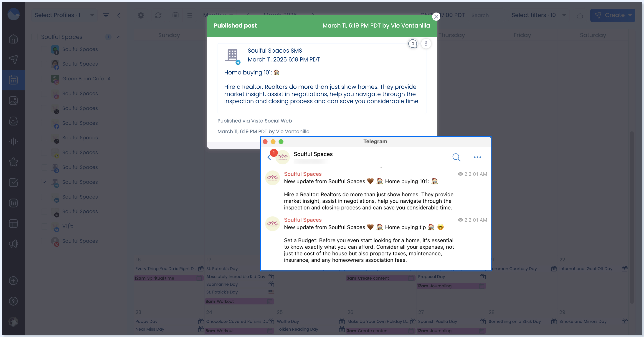644x337 pixels.
Task: Open the user avatar at sidebar bottom
Action: point(13,322)
